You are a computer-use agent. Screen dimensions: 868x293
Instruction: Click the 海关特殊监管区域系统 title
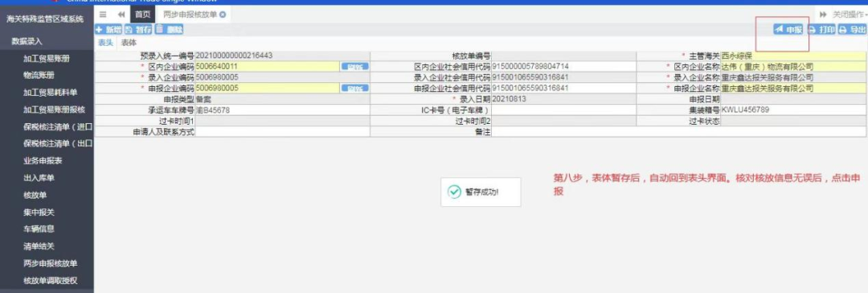[45, 19]
